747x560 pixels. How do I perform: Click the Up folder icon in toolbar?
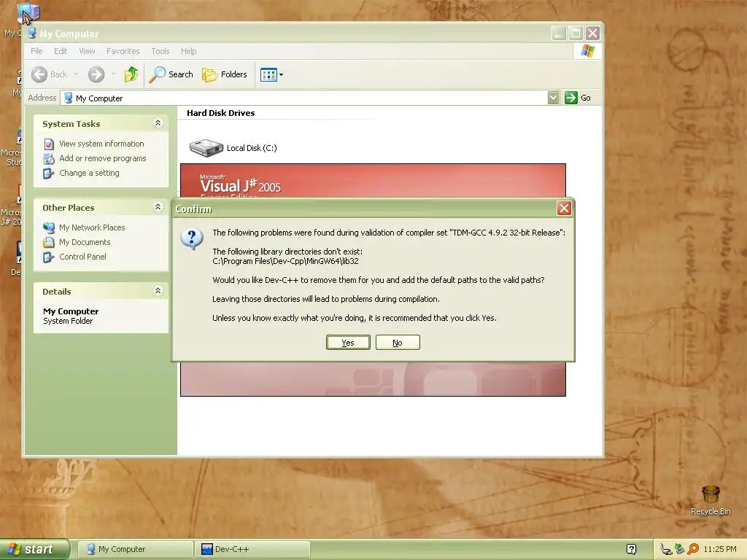[x=131, y=74]
